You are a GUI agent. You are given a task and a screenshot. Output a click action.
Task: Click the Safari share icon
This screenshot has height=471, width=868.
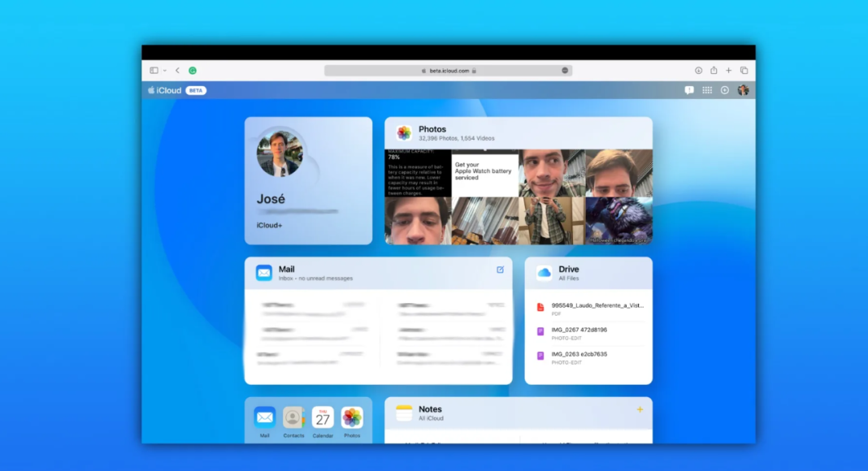coord(714,70)
